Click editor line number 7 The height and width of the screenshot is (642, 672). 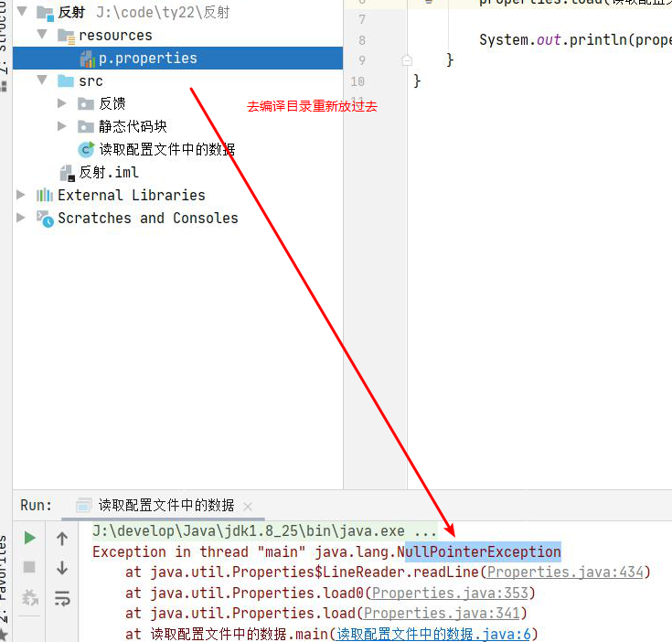tap(362, 19)
